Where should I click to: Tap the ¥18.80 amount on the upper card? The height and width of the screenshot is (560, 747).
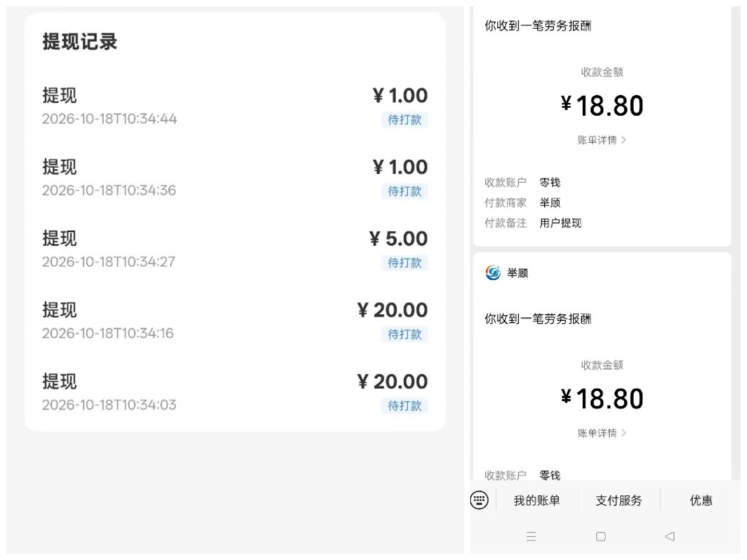(x=602, y=106)
